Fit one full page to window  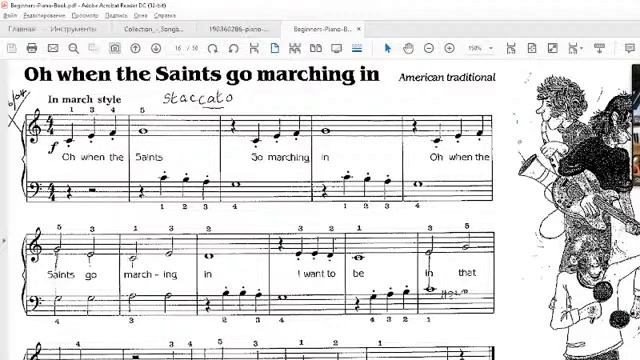[x=532, y=48]
